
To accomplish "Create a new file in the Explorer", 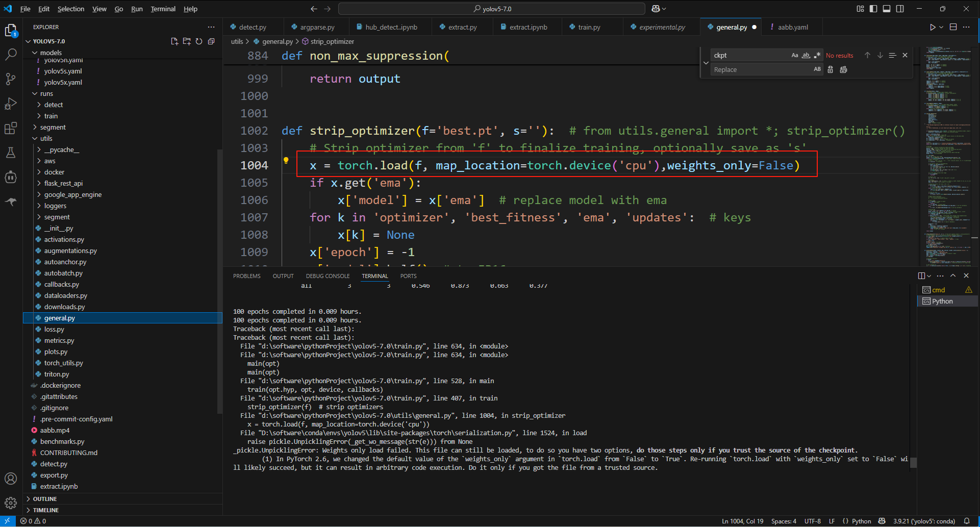I will (174, 41).
